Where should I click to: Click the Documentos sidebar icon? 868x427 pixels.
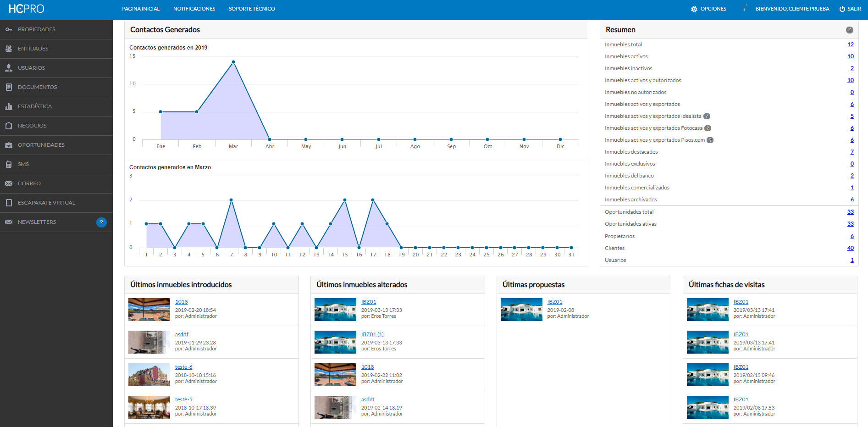pyautogui.click(x=9, y=87)
